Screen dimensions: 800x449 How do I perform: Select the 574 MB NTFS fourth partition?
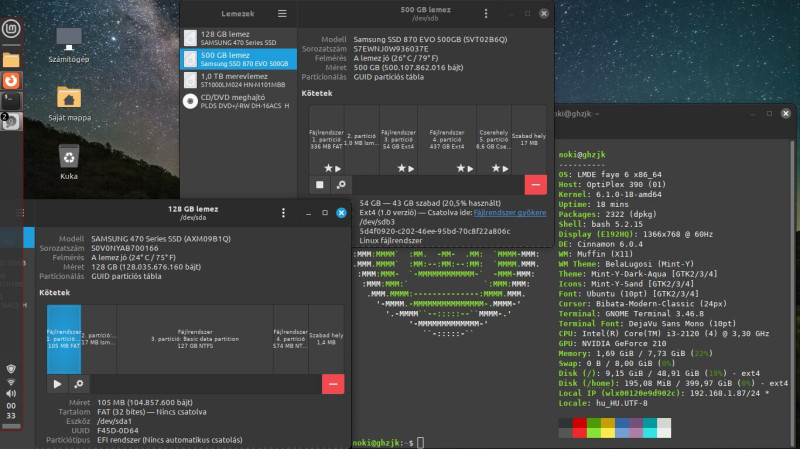pyautogui.click(x=291, y=339)
